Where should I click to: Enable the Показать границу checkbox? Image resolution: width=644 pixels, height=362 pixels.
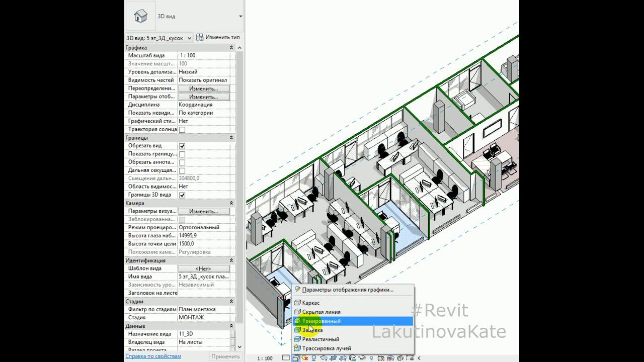pos(182,154)
